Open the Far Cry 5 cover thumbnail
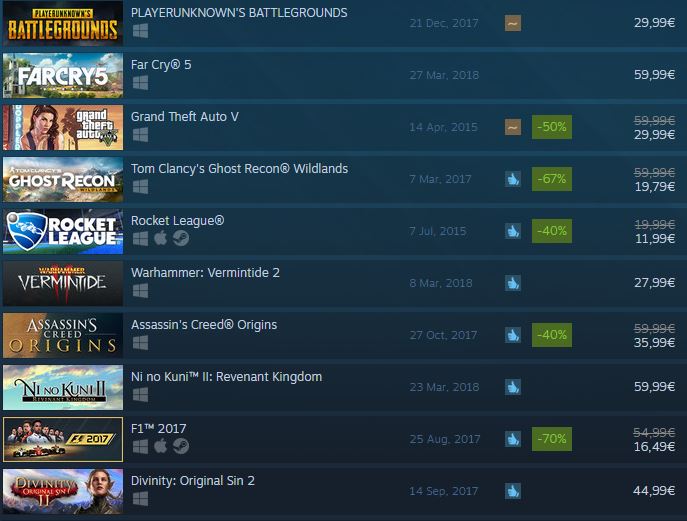 (63, 75)
